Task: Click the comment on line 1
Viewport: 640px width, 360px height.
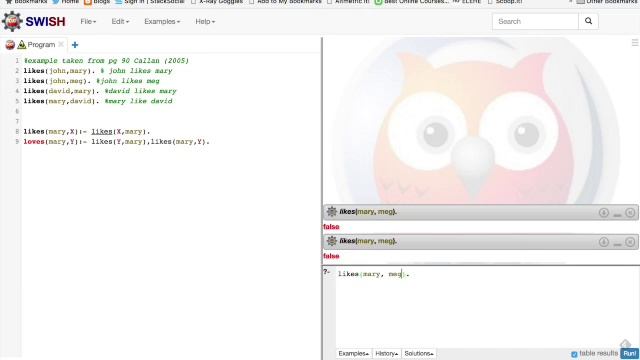Action: (x=106, y=60)
